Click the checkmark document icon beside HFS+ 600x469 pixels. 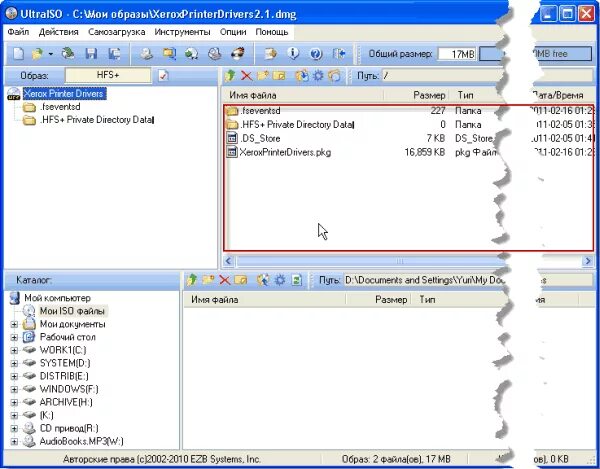click(x=163, y=75)
